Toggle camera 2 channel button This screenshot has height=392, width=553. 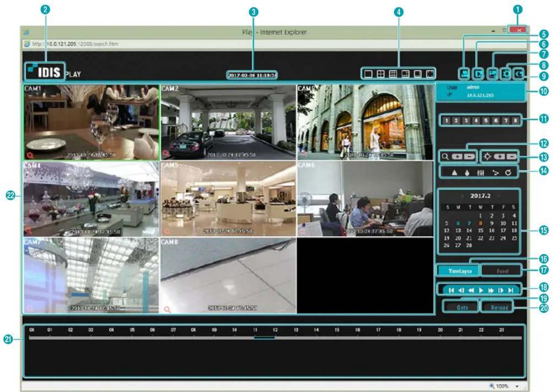coord(456,121)
